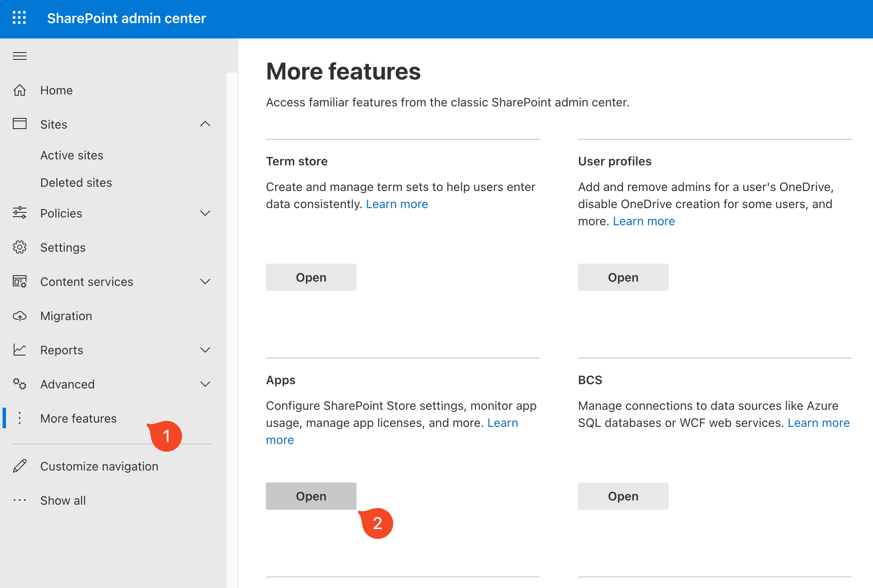The height and width of the screenshot is (588, 873).
Task: Expand the Reports section chevron
Action: coord(205,350)
